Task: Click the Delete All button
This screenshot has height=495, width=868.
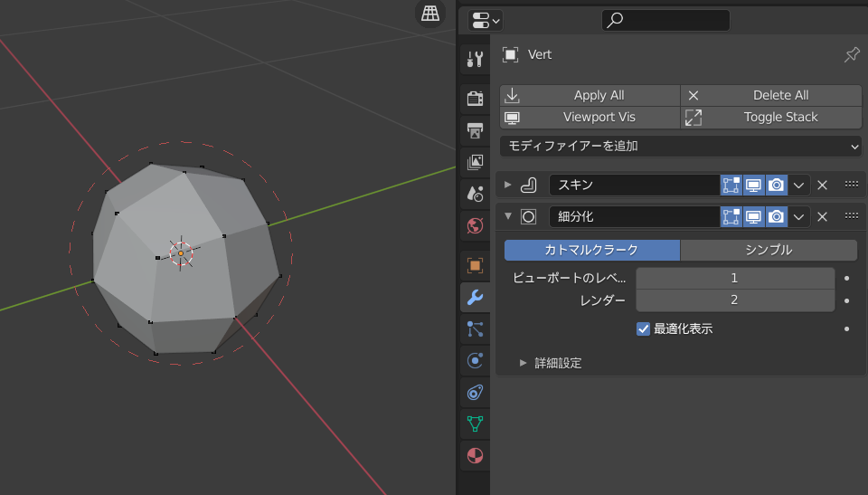Action: point(771,95)
